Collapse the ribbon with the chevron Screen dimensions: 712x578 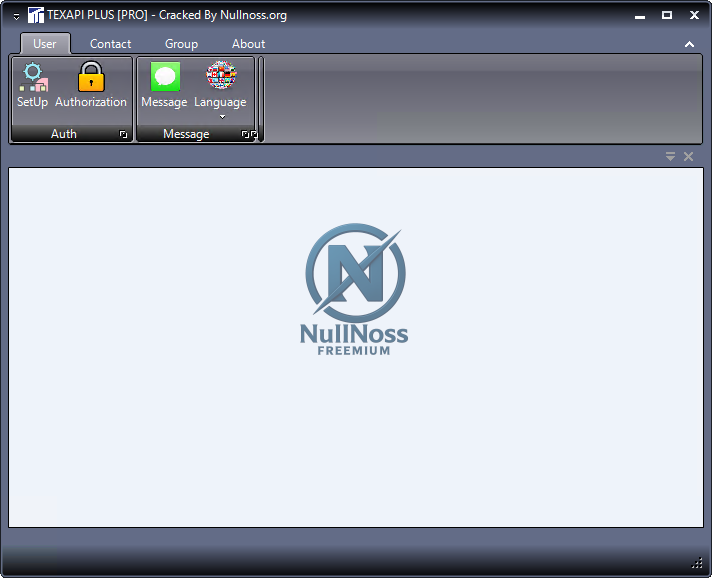(689, 44)
